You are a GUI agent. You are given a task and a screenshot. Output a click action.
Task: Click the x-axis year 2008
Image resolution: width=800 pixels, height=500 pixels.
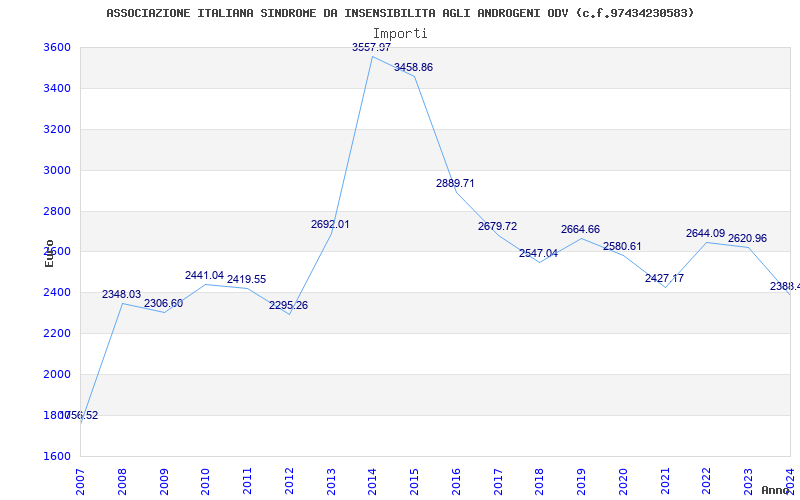tap(122, 482)
